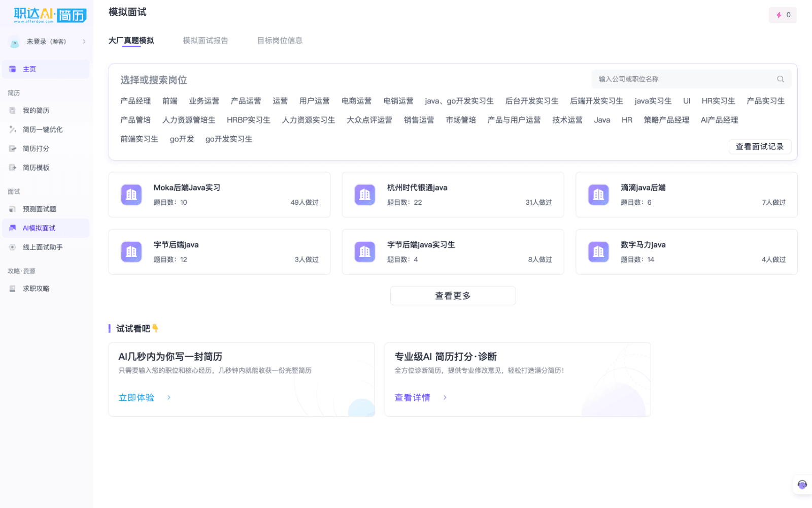Viewport: 812px width, 508px height.
Task: Switch to the 大厂真题模拟 tab
Action: coord(131,41)
